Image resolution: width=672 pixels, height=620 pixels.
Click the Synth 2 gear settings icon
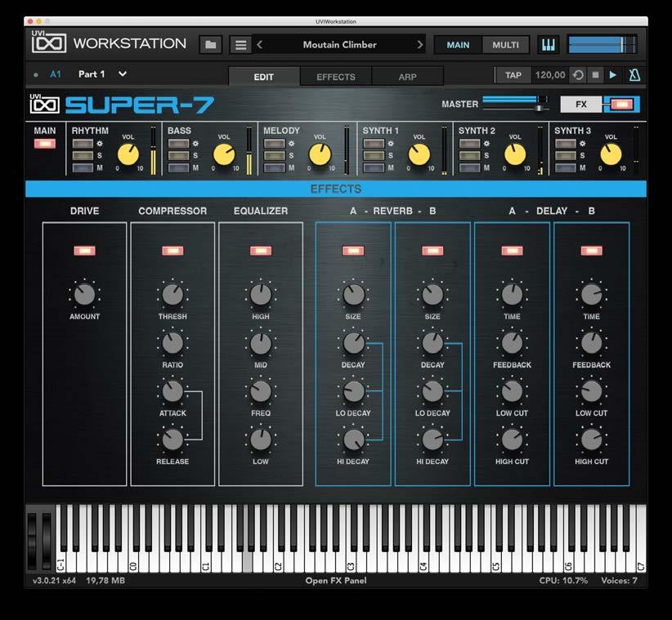click(x=486, y=144)
